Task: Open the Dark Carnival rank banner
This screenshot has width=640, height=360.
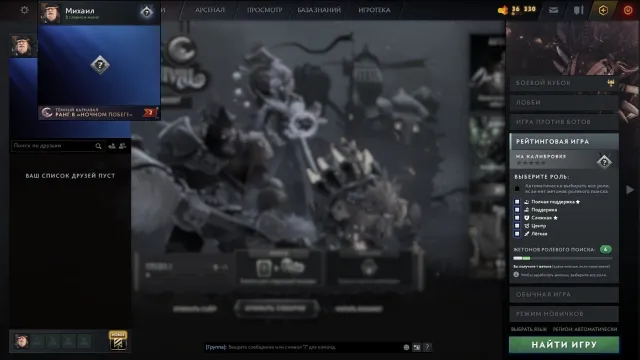Action: [99, 113]
